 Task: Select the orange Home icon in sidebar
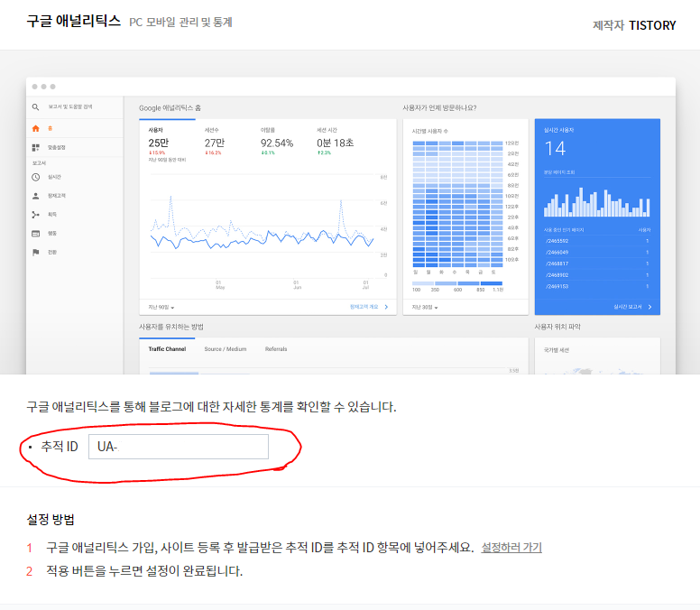click(x=36, y=129)
